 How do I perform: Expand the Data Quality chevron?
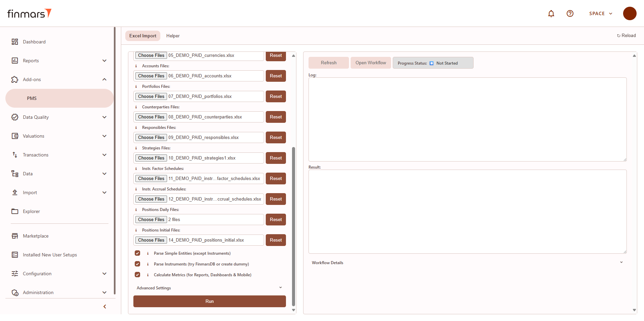104,117
